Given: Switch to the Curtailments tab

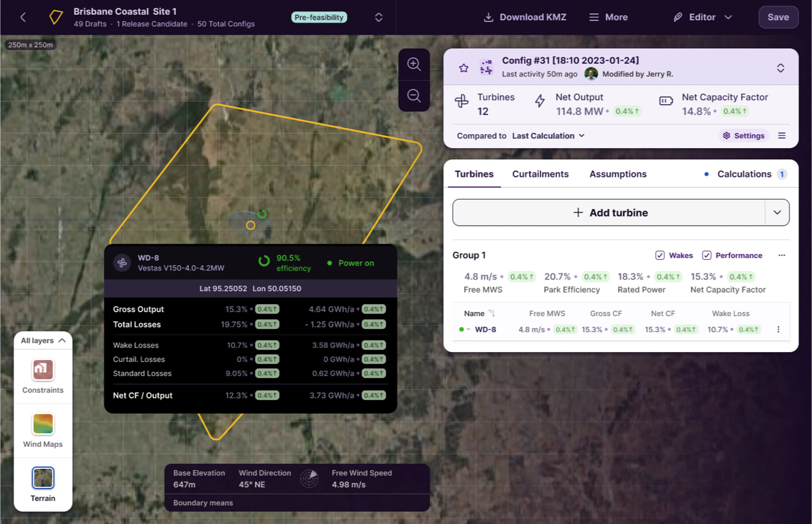Looking at the screenshot, I should point(540,174).
